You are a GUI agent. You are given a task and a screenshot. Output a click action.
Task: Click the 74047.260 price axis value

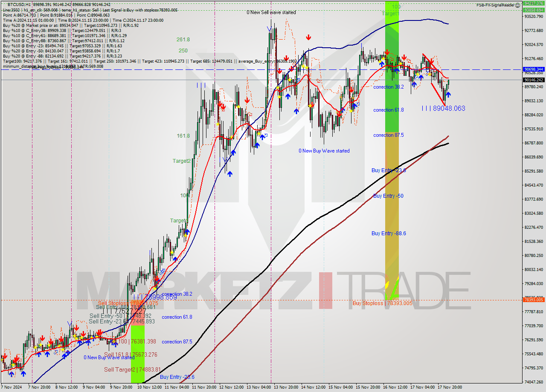(534, 382)
